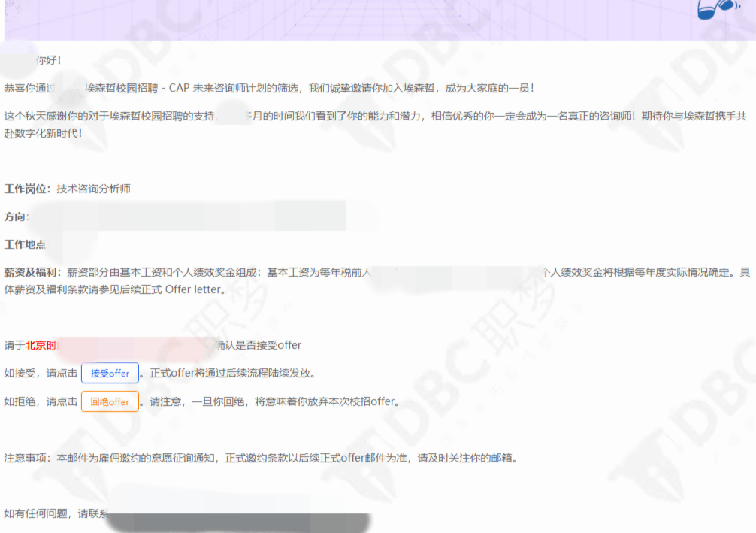
Task: Click the sentence starting 恭喜你通过
Action: [269, 88]
